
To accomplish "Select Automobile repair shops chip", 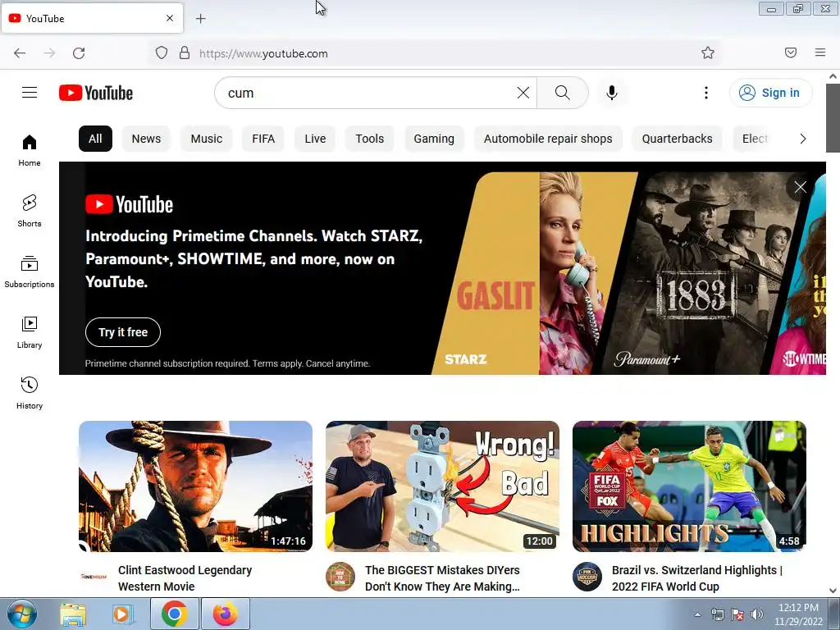I will coord(548,139).
